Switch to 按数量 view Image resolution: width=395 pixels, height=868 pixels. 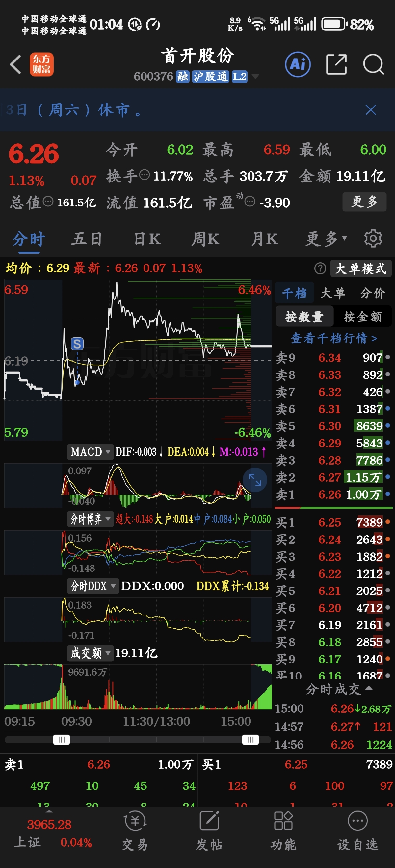[304, 316]
